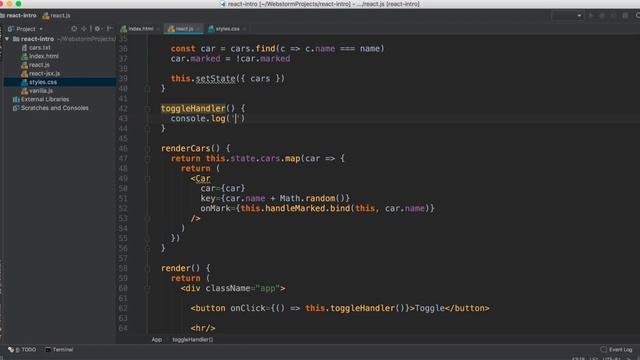Switch to the index.html tab
Image resolution: width=640 pixels, height=360 pixels.
tap(140, 29)
